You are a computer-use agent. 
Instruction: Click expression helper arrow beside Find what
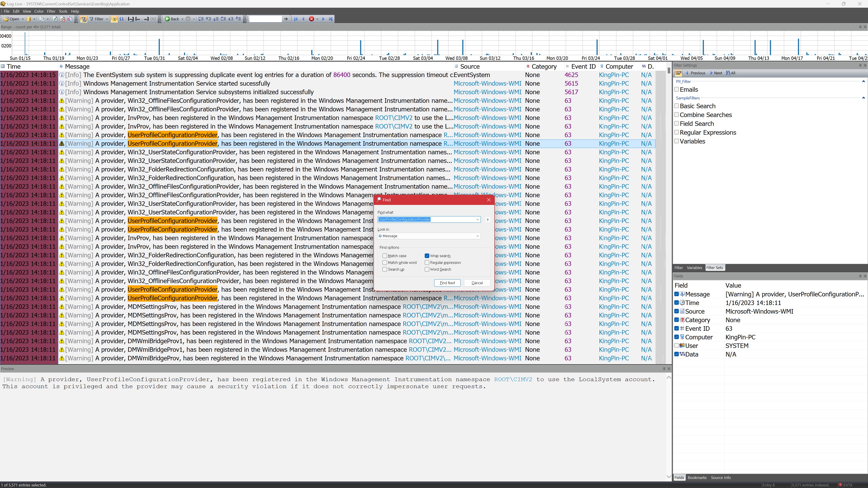click(488, 220)
